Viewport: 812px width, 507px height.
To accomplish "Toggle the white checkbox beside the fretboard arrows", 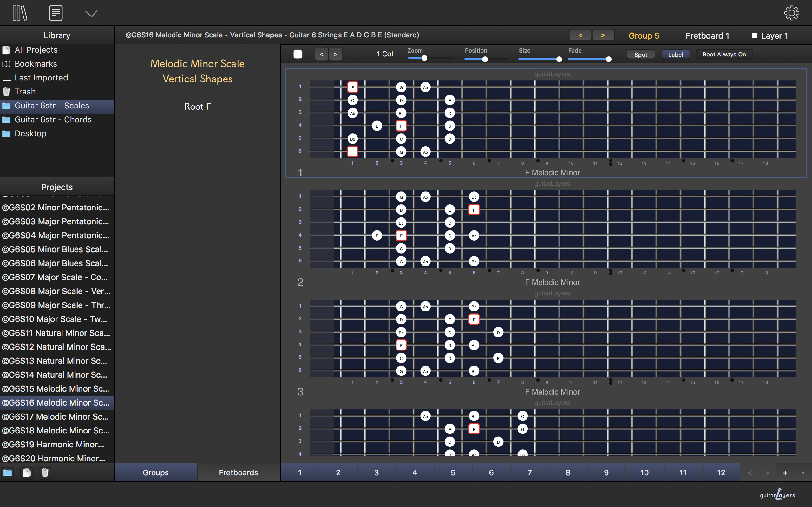I will click(298, 54).
